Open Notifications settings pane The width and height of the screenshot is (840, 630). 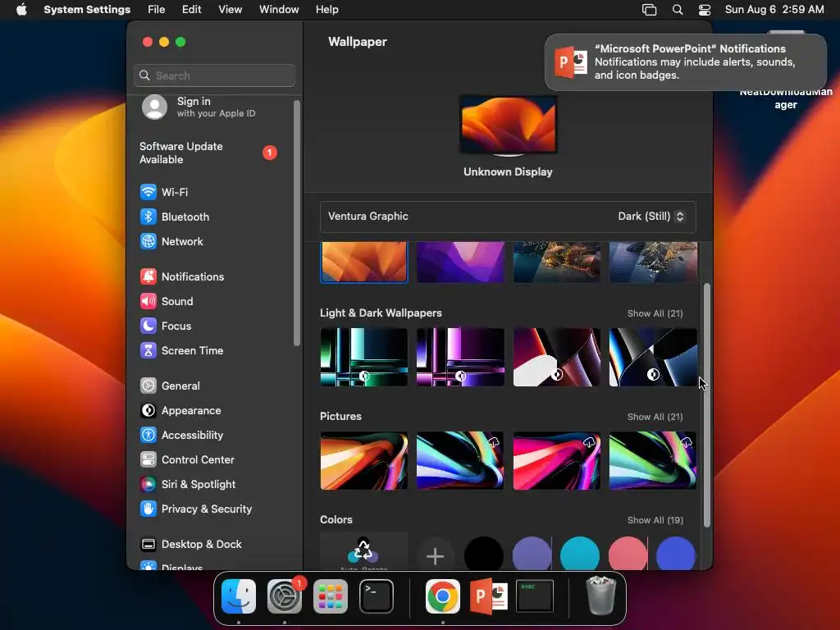click(182, 276)
